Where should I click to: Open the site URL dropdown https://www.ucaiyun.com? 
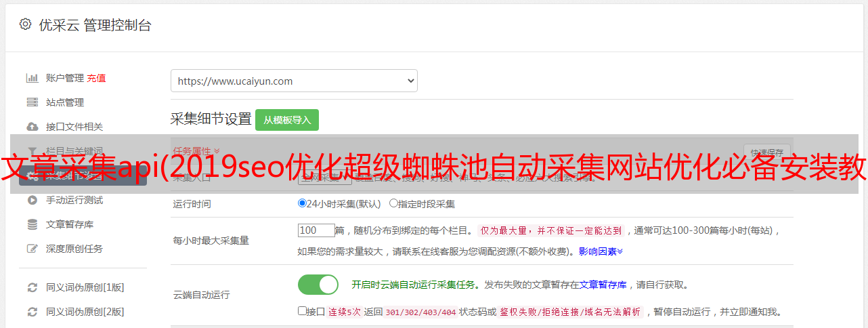[x=294, y=81]
